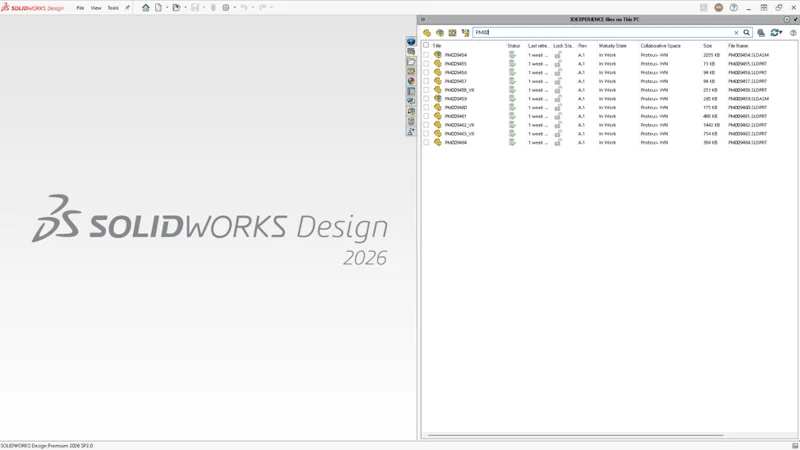Expand the Save dropdown arrow
Image resolution: width=800 pixels, height=450 pixels.
click(204, 8)
